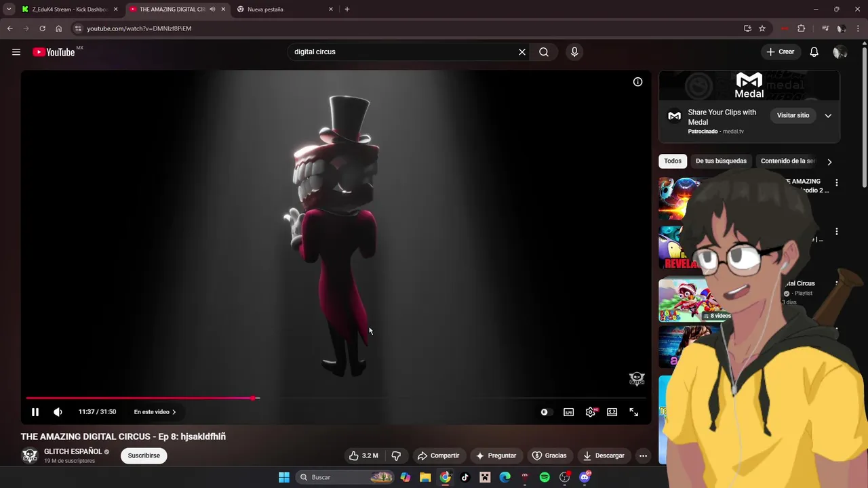The height and width of the screenshot is (488, 868).
Task: Select 'Contenido de la serie' chip
Action: click(x=788, y=161)
